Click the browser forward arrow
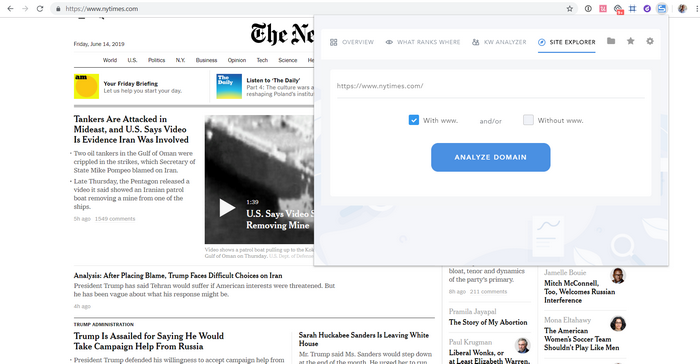Viewport: 700px width, 364px height. pyautogui.click(x=25, y=8)
